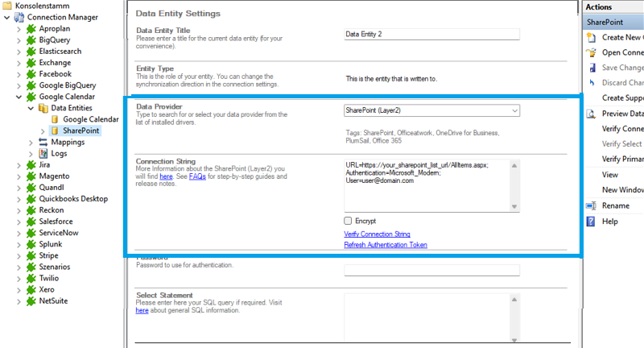Collapse the Connection Manager node
This screenshot has width=644, height=348.
(x=6, y=17)
